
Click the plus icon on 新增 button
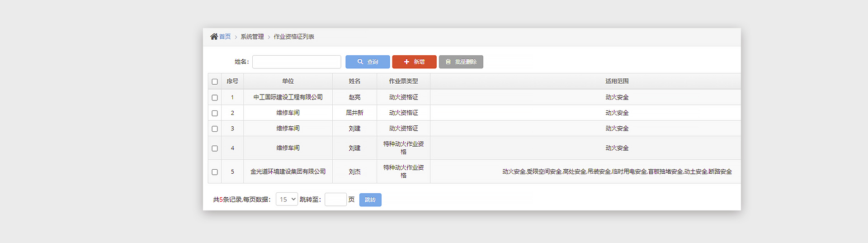[406, 62]
